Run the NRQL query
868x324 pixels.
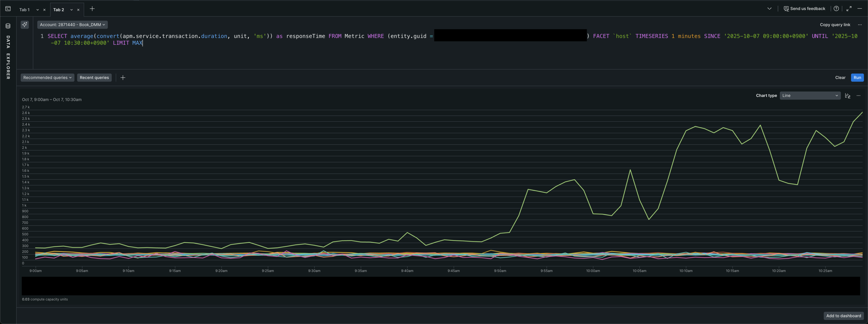coord(857,78)
